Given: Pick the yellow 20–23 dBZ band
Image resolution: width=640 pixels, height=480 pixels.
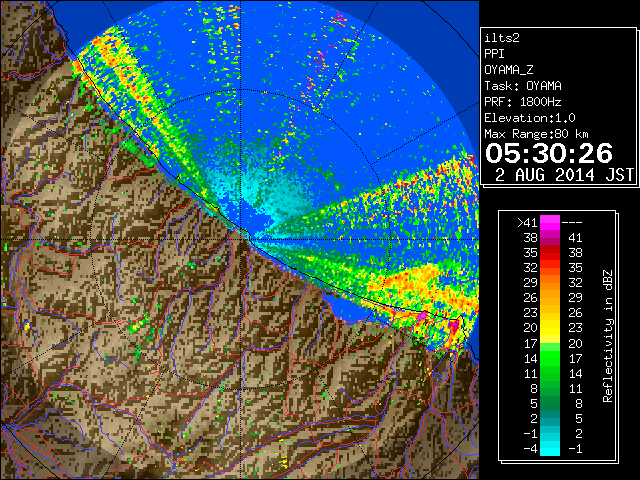Looking at the screenshot, I should tap(550, 328).
